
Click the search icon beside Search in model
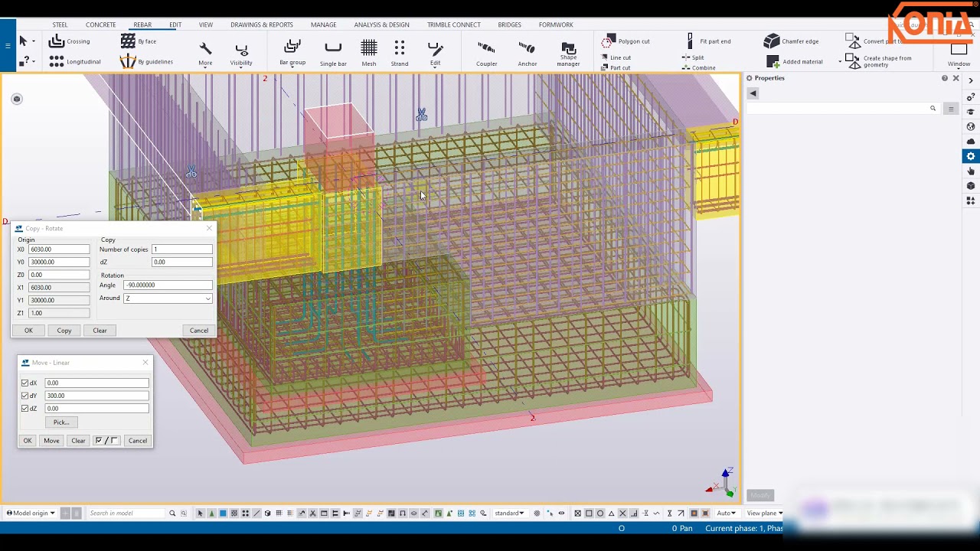click(x=172, y=514)
